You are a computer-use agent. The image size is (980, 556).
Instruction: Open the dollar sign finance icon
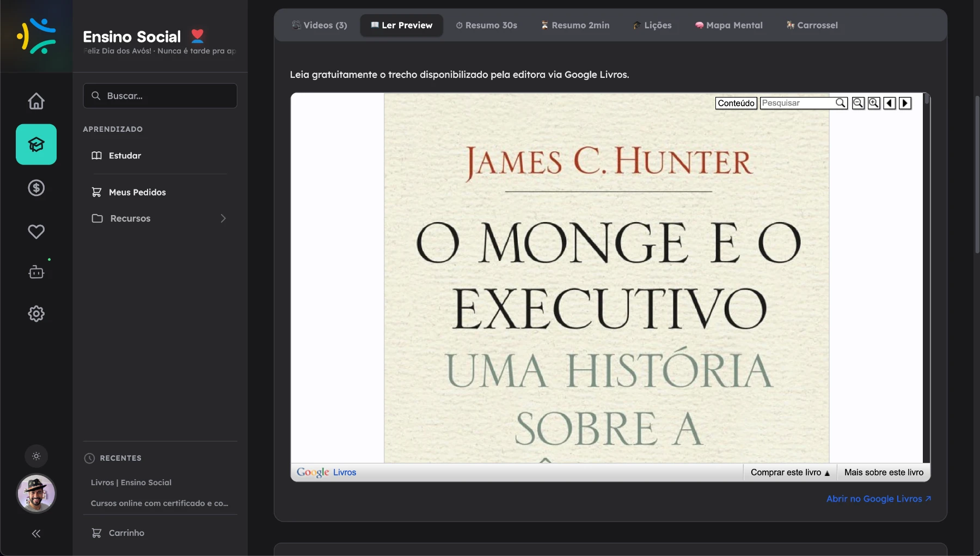(x=36, y=188)
